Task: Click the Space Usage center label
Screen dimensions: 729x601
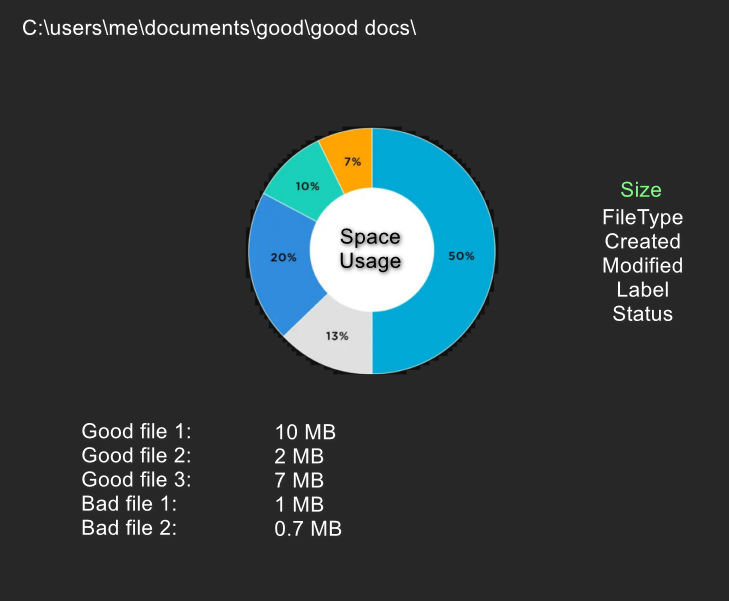Action: coord(371,249)
